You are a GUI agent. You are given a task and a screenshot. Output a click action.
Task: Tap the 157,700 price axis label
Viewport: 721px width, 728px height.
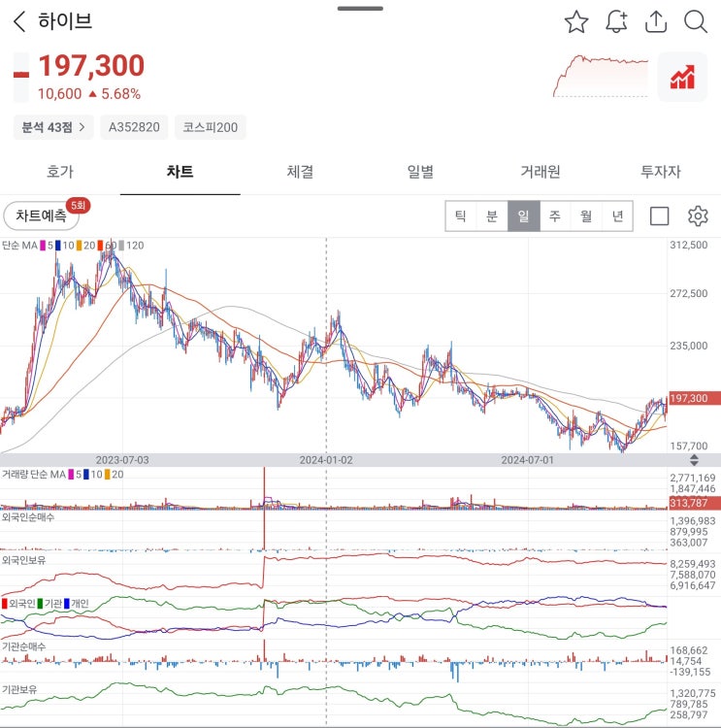pyautogui.click(x=689, y=446)
